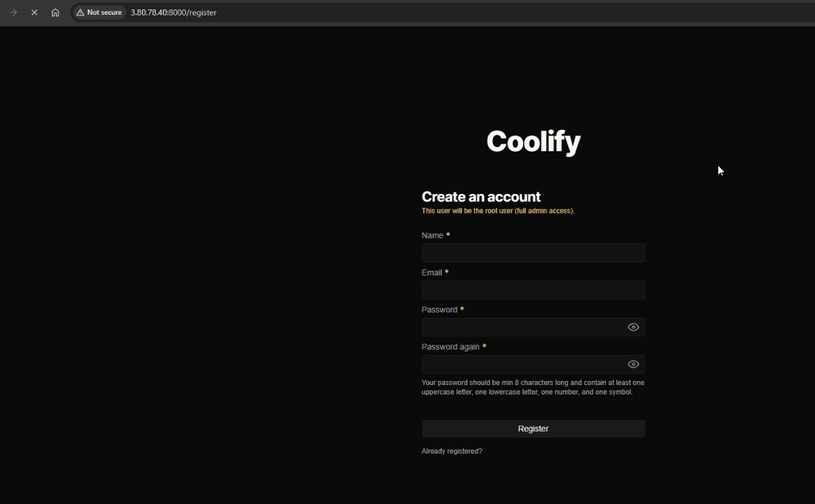Show password via eye icon in Password again field
The image size is (815, 504).
(633, 364)
